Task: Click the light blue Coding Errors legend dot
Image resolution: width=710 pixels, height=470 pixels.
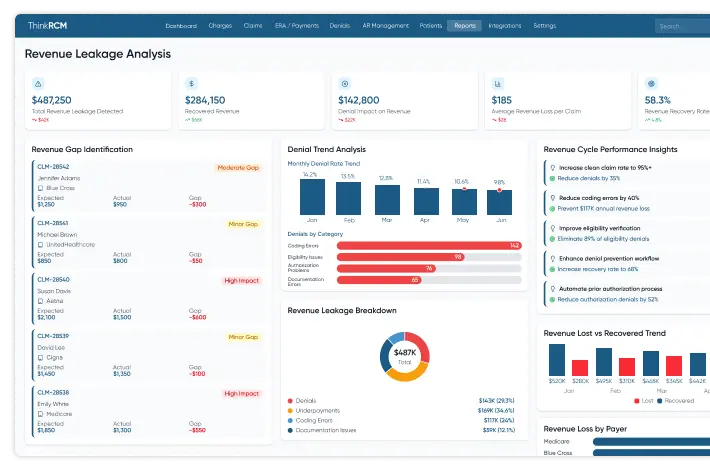Action: pyautogui.click(x=290, y=421)
